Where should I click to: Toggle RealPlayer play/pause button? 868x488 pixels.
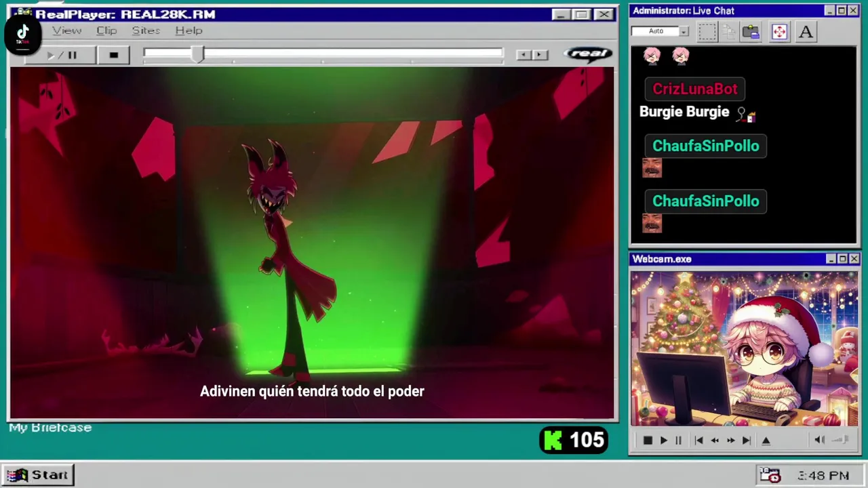tap(62, 55)
